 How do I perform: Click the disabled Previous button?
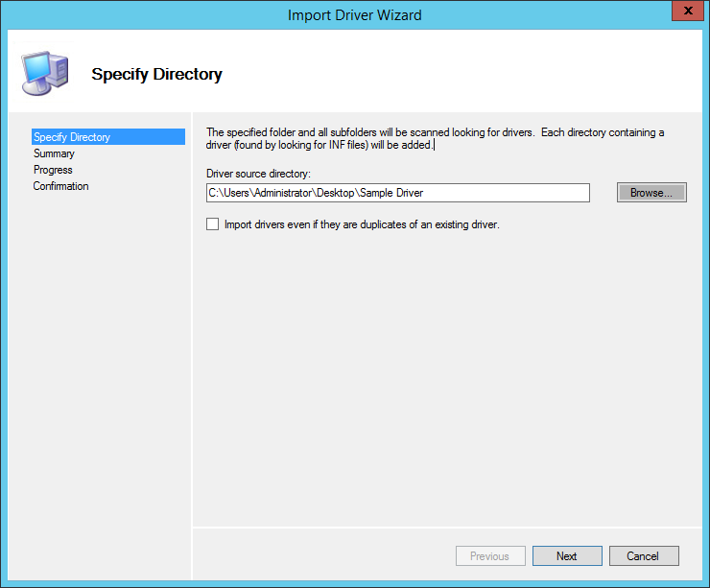(x=489, y=556)
